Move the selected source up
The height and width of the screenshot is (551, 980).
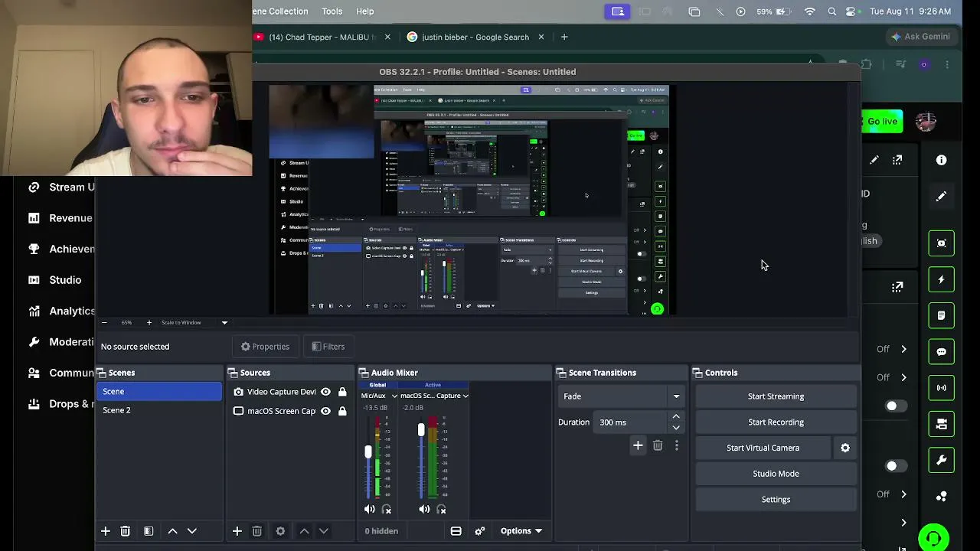click(304, 531)
